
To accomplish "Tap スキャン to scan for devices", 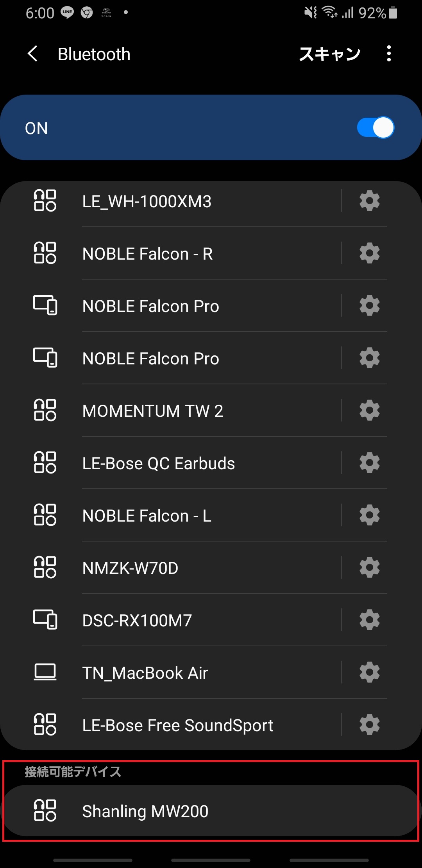I will [x=330, y=54].
